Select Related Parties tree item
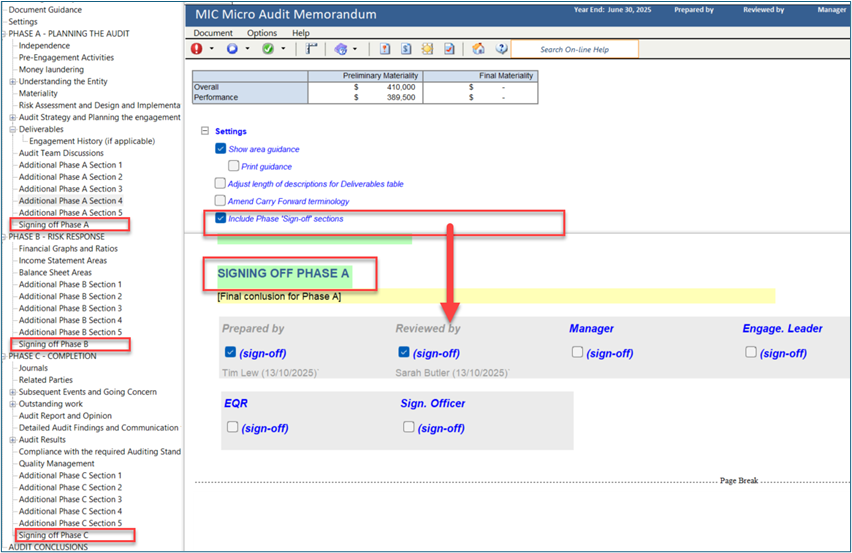Image resolution: width=852 pixels, height=553 pixels. click(x=46, y=380)
